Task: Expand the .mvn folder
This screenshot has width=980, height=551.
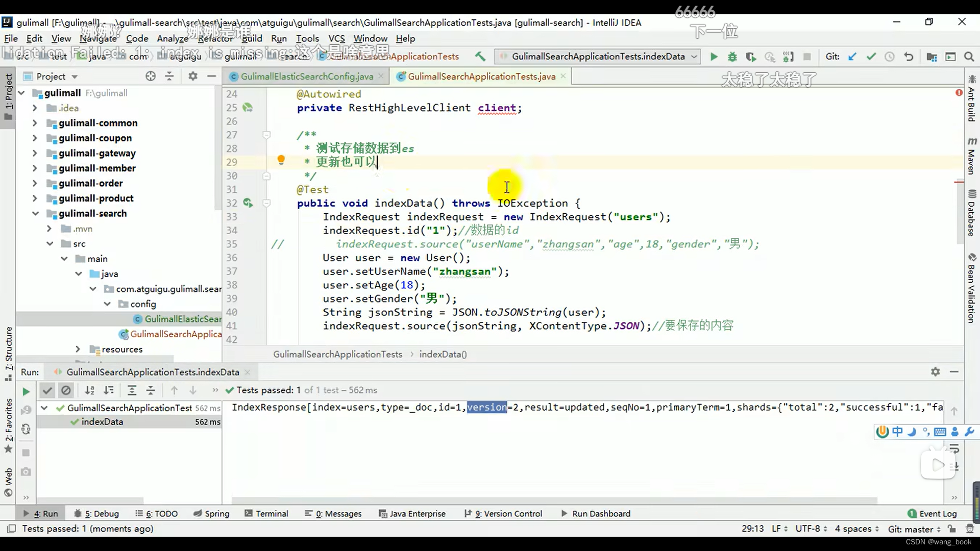Action: [49, 229]
